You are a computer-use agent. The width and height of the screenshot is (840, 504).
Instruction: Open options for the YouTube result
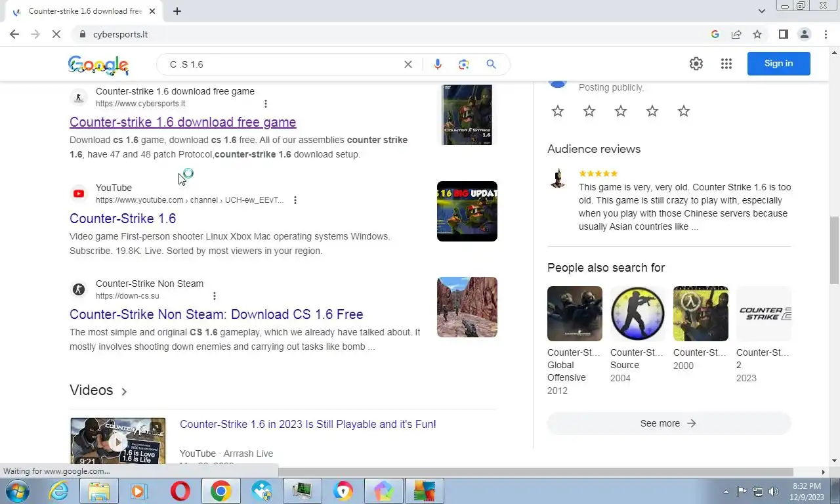(x=295, y=200)
